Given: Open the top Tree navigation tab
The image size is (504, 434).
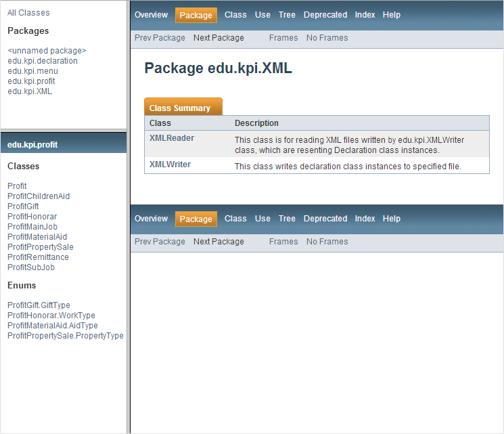Looking at the screenshot, I should [287, 15].
